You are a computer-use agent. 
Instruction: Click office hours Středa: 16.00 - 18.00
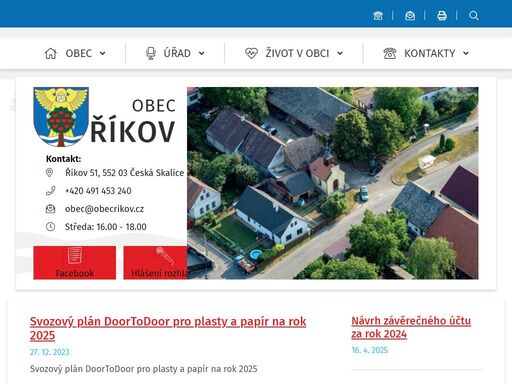tap(105, 227)
